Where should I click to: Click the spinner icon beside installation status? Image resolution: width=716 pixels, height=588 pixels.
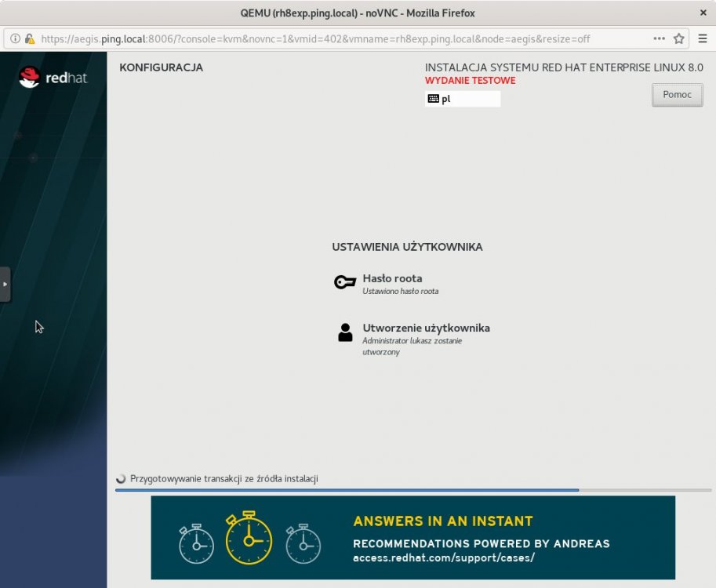[x=121, y=478]
